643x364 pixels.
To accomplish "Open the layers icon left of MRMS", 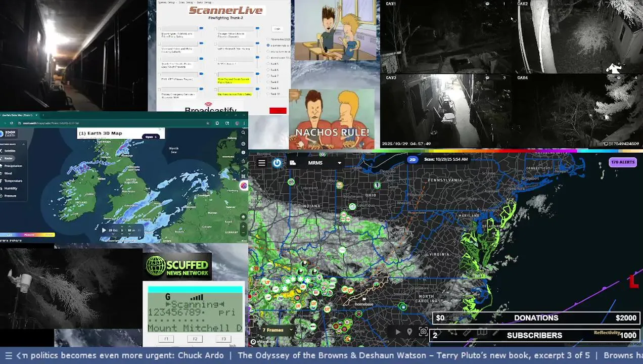I will (x=293, y=163).
